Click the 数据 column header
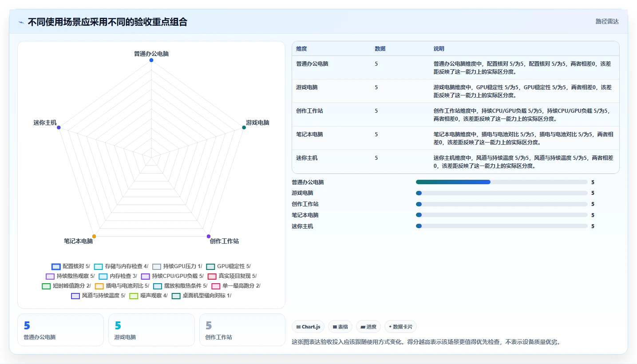Image resolution: width=637 pixels, height=364 pixels. [x=380, y=49]
